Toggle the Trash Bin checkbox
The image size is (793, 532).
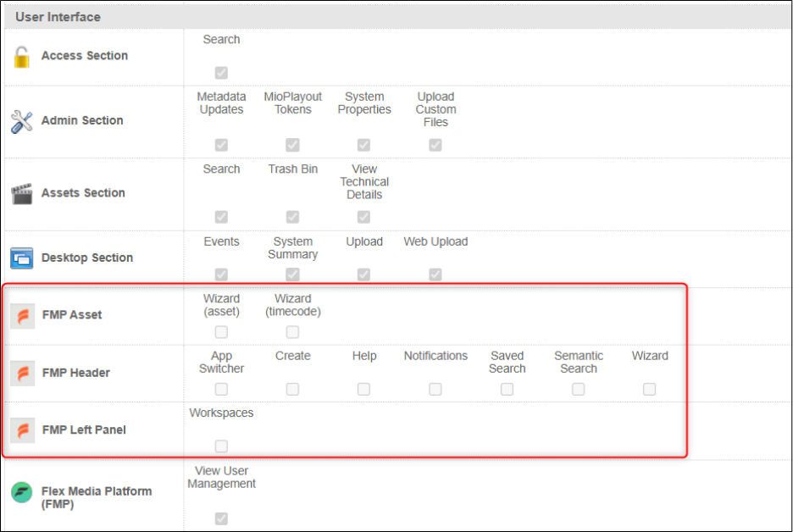(x=292, y=217)
